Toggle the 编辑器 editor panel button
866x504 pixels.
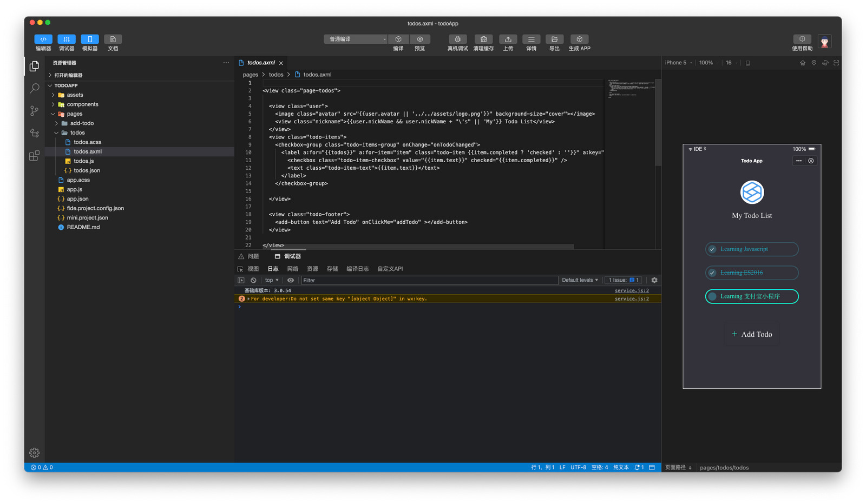coord(43,39)
